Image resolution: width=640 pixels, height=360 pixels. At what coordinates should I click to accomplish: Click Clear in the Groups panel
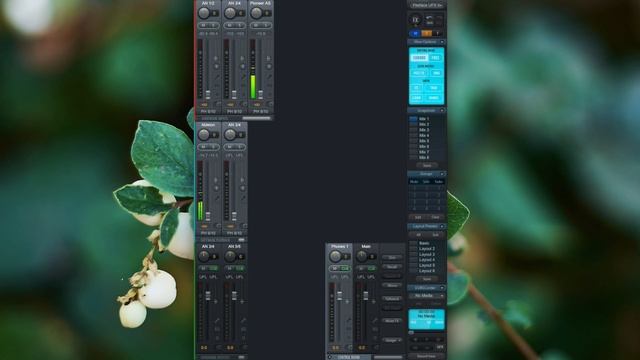pyautogui.click(x=436, y=217)
